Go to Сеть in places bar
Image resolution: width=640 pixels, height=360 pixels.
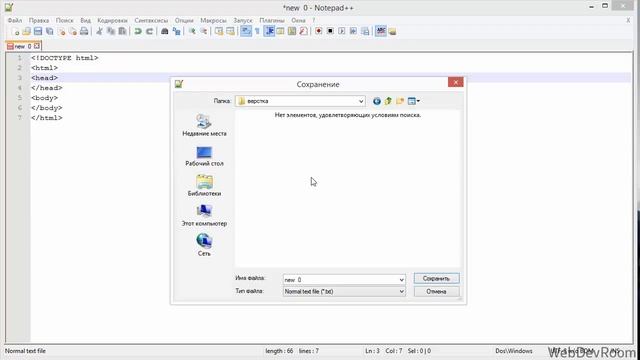coord(204,245)
